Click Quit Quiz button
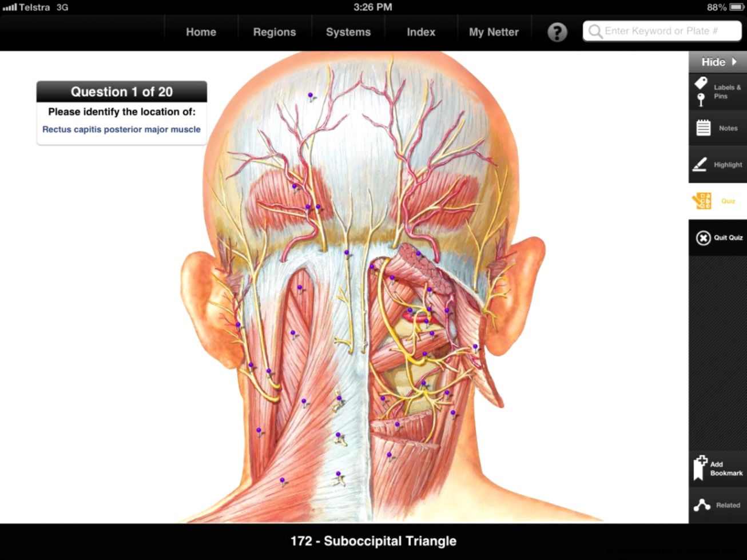The image size is (747, 560). pos(718,237)
